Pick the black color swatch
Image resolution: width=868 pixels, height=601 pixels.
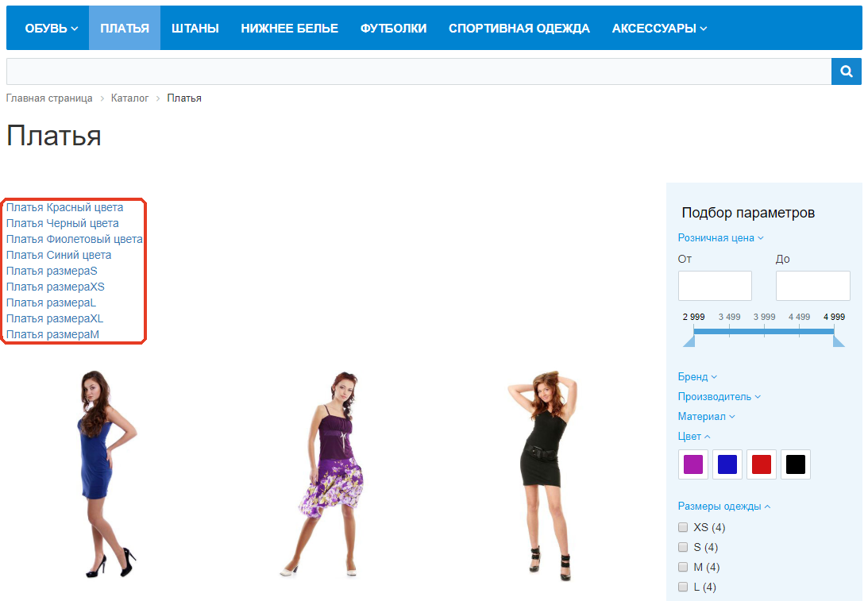pos(796,464)
